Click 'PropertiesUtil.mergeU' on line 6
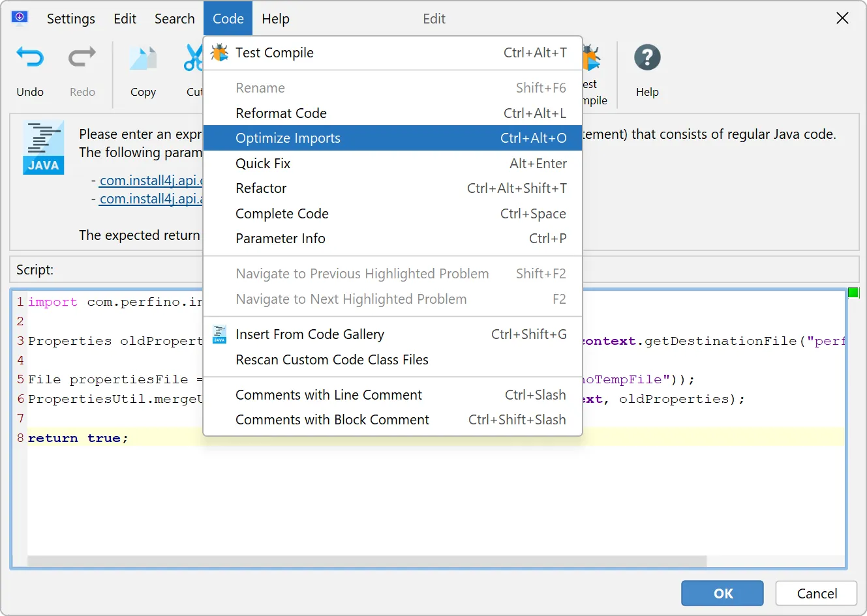 click(115, 399)
